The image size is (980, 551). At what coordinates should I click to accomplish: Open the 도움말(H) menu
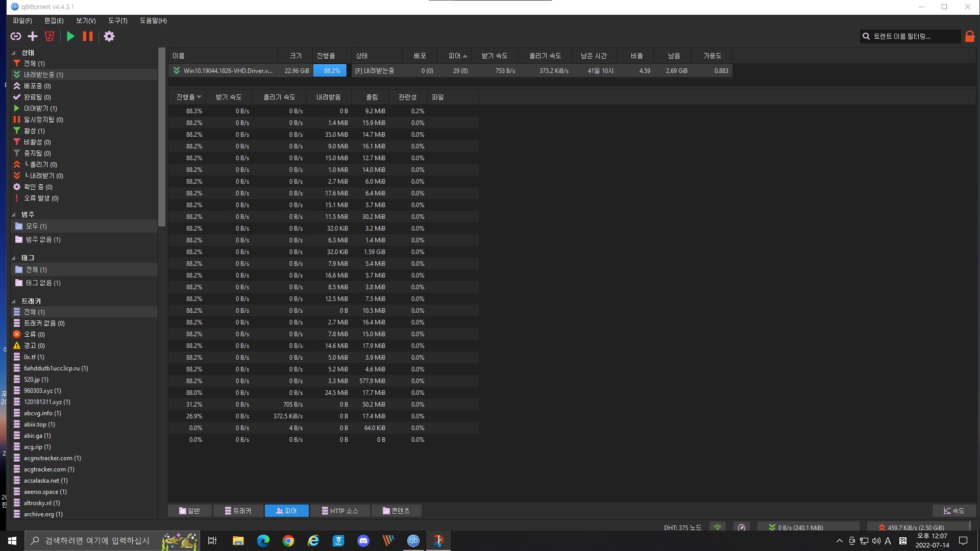(153, 20)
